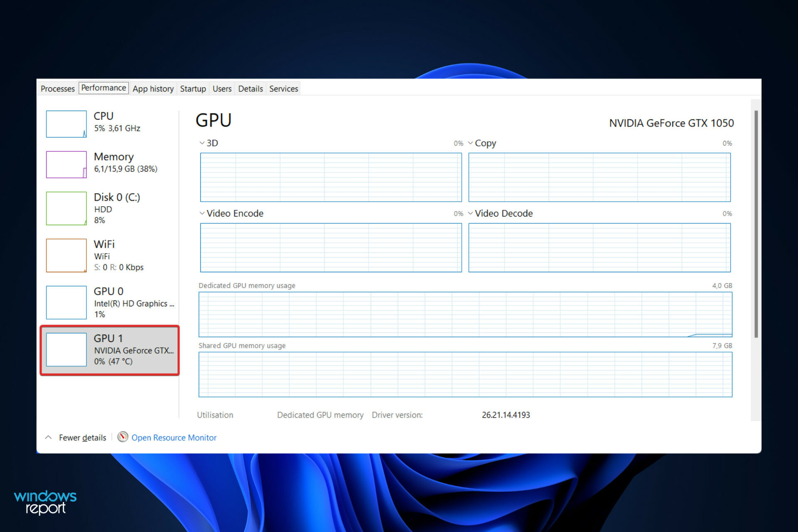Viewport: 798px width, 532px height.
Task: Select the Startup tab
Action: click(192, 89)
